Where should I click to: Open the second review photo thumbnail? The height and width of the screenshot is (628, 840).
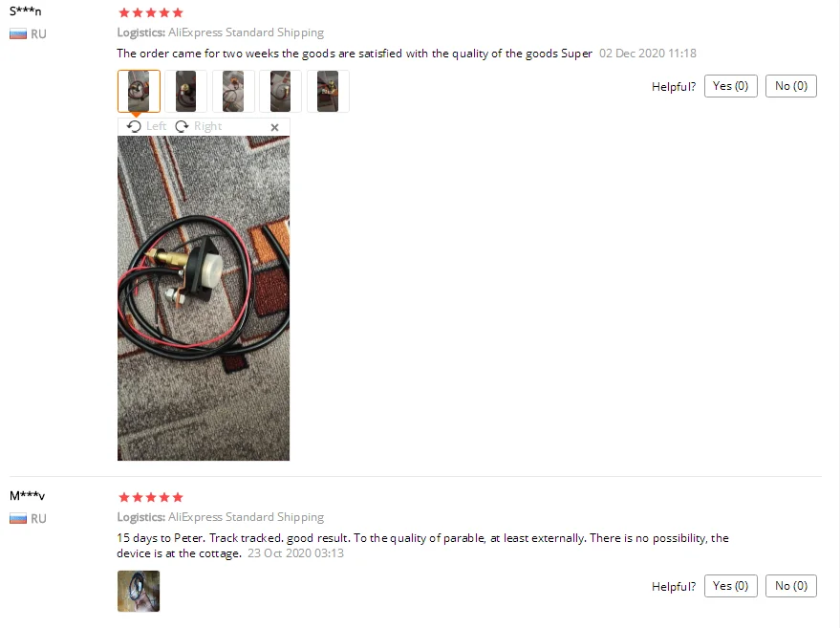[186, 91]
